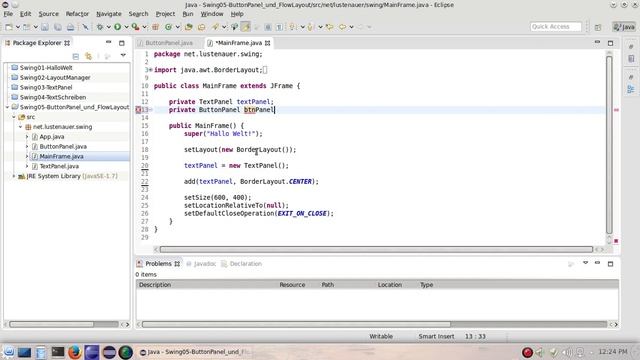
Task: Expand the folded import block on line 3
Action: [x=151, y=70]
